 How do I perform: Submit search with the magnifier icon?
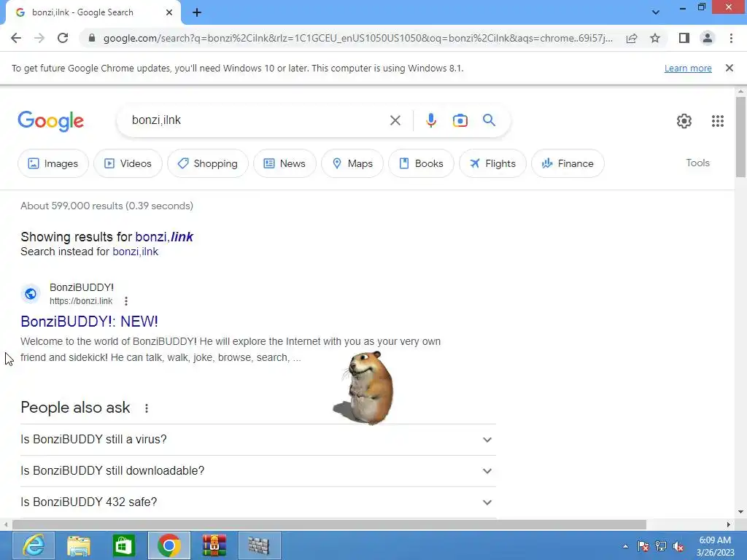pos(489,120)
